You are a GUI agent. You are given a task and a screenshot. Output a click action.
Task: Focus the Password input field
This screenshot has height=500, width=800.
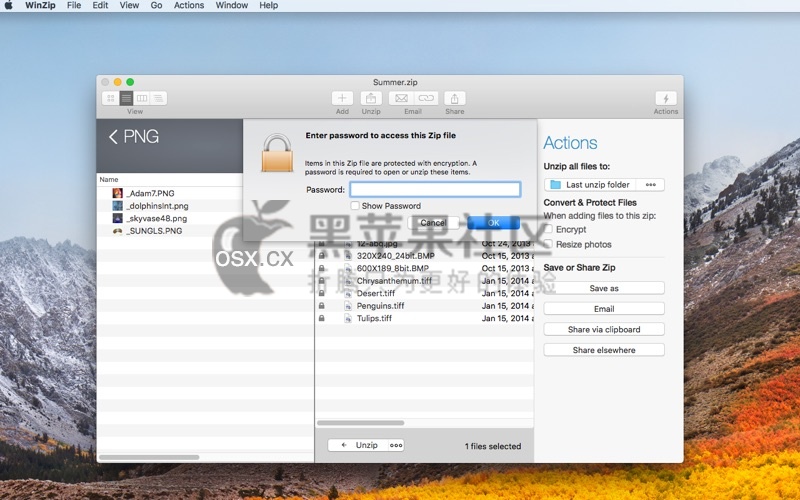[x=435, y=189]
